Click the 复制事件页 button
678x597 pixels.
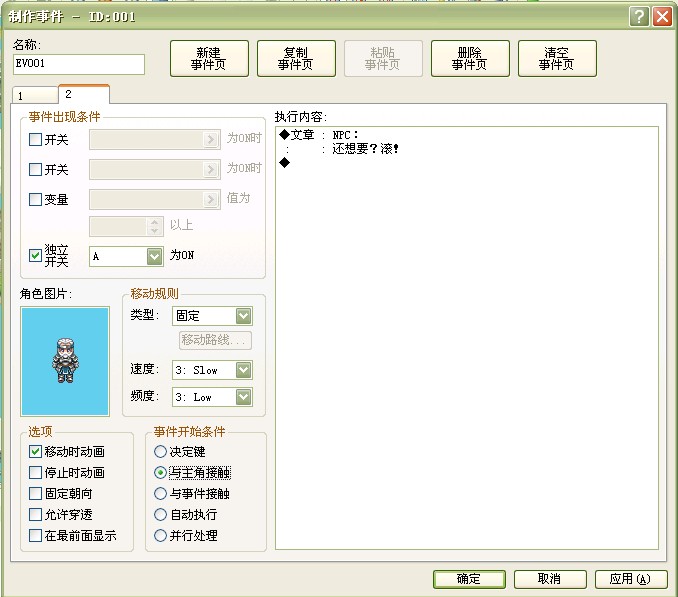[296, 58]
